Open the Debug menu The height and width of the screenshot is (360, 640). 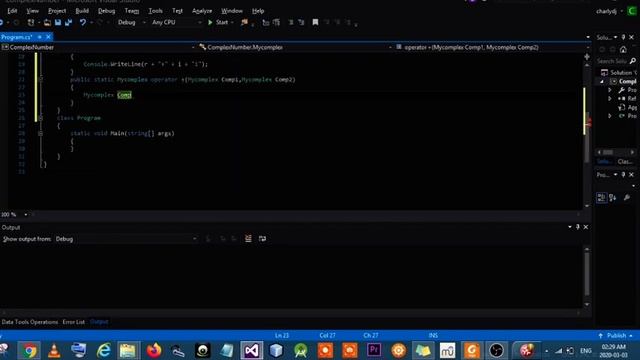tap(106, 11)
